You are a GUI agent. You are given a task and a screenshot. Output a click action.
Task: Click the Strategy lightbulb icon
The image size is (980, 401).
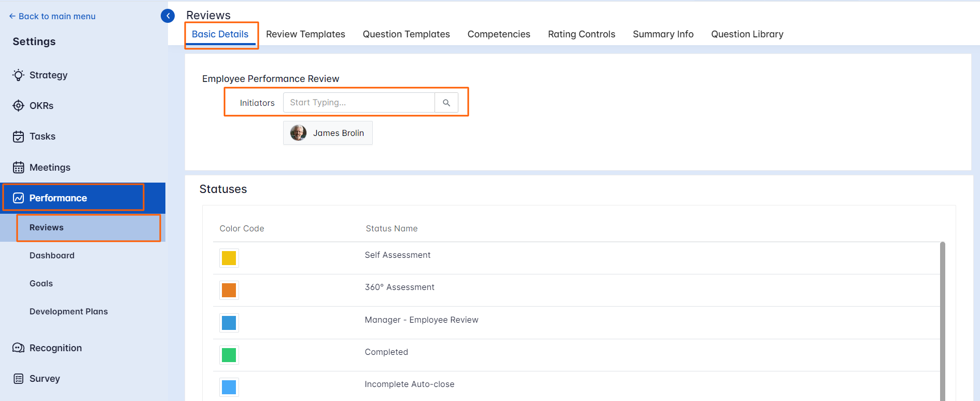click(19, 75)
